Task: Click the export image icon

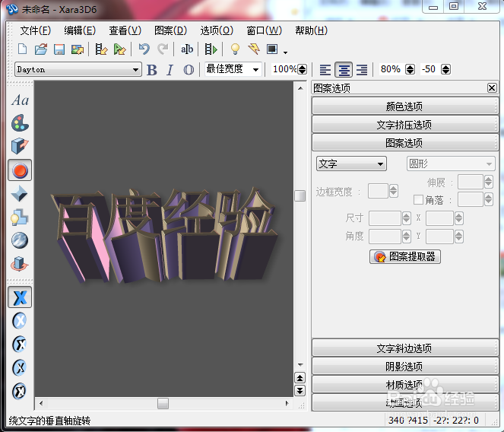Action: (x=78, y=49)
